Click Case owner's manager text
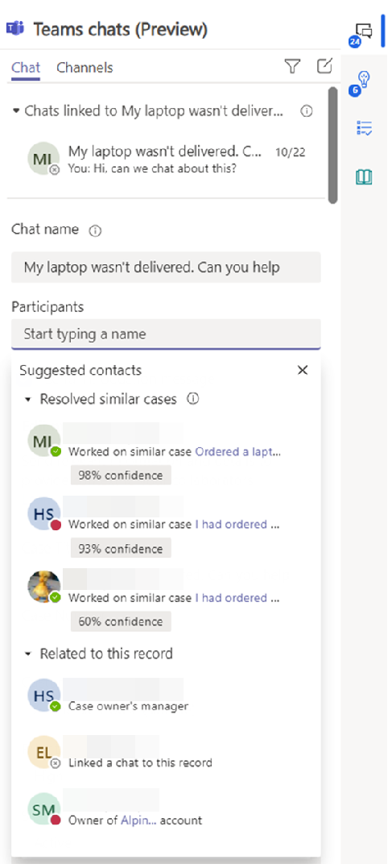 point(128,706)
